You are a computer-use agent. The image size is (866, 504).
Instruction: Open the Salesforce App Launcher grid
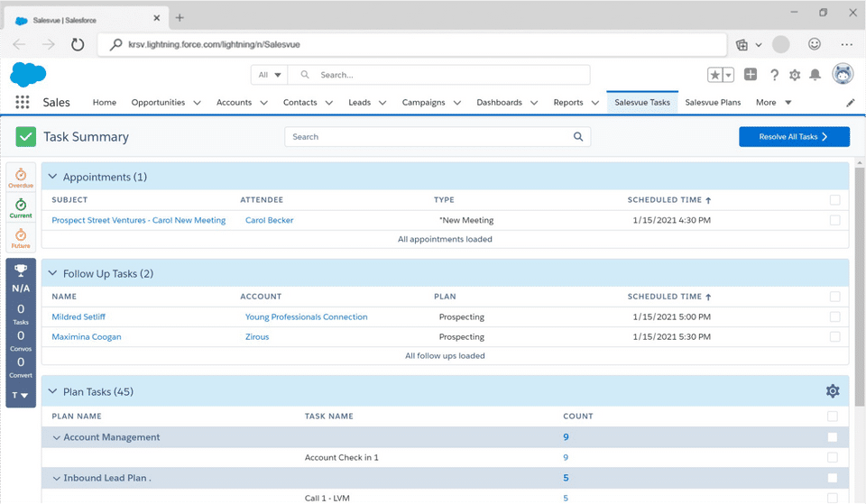23,103
